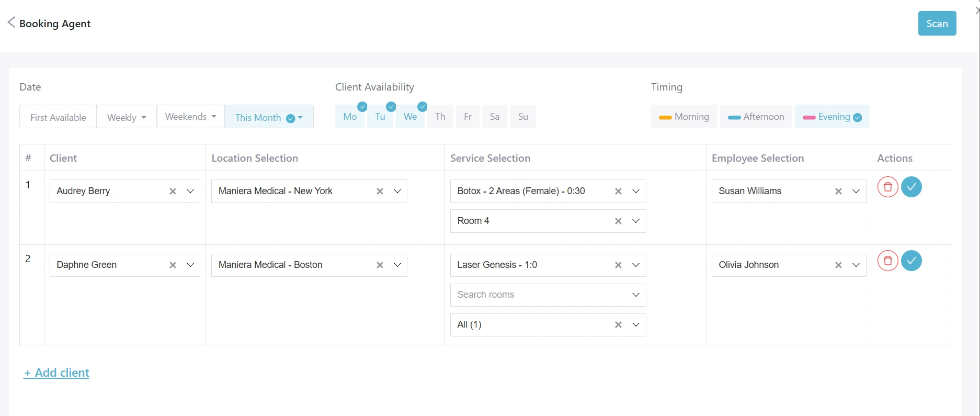Clear the Room 4 selection
Image resolution: width=980 pixels, height=416 pixels.
click(618, 221)
